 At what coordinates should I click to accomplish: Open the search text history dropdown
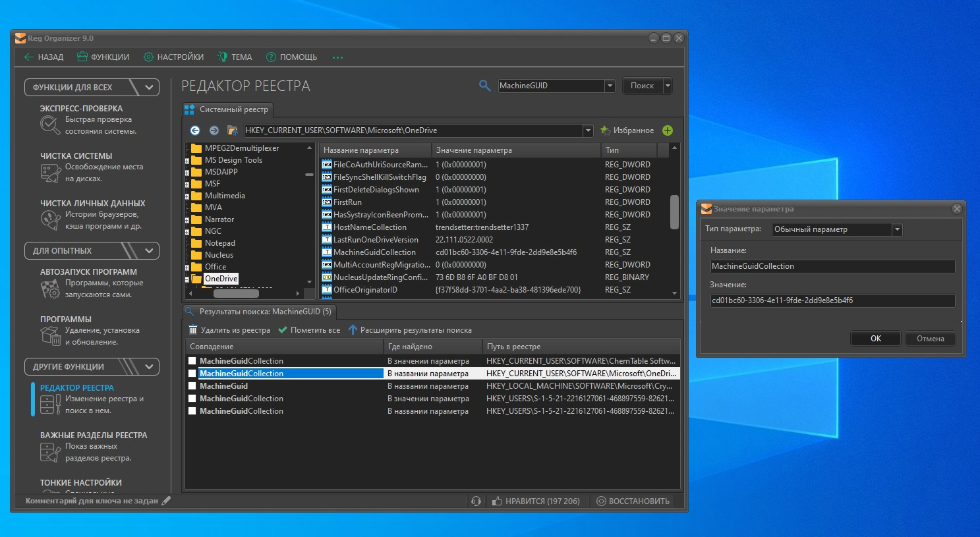610,86
